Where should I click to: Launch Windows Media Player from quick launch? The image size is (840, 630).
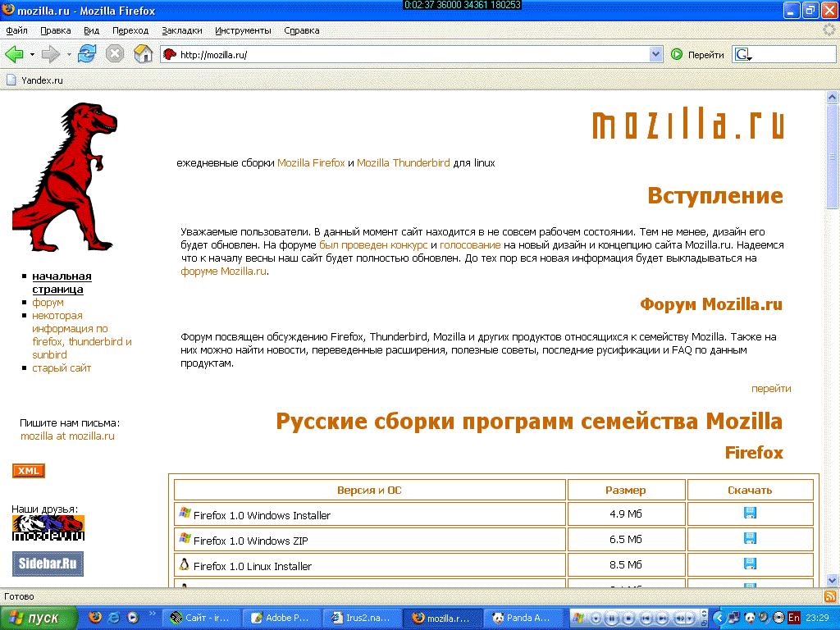[x=133, y=618]
